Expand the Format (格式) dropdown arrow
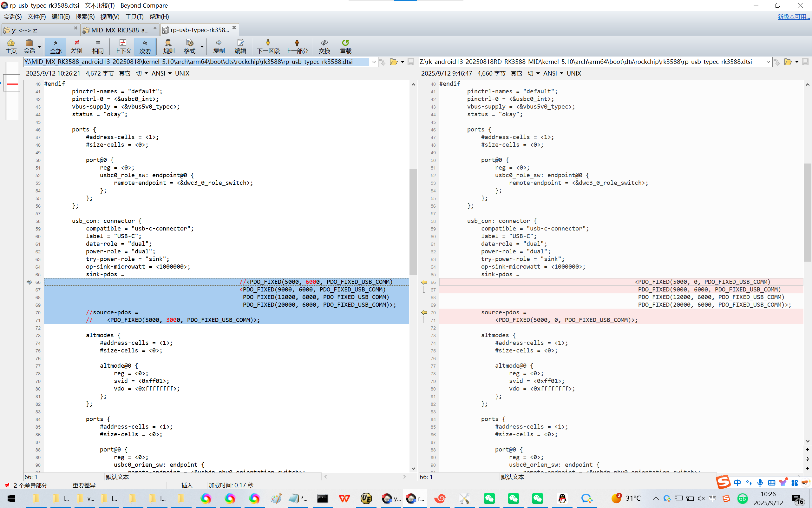Viewport: 812px width, 508px height. click(x=202, y=46)
